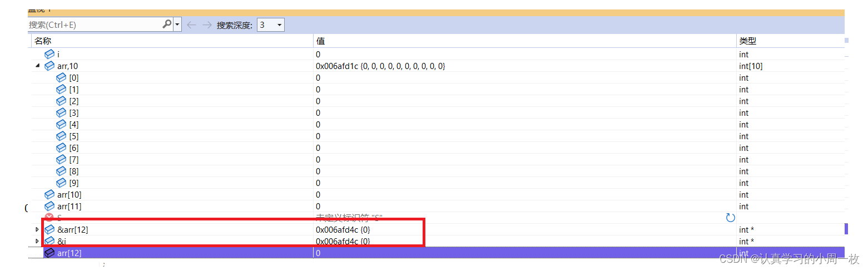Select the arr[11] watch row
Image resolution: width=868 pixels, height=270 pixels.
pyautogui.click(x=70, y=207)
